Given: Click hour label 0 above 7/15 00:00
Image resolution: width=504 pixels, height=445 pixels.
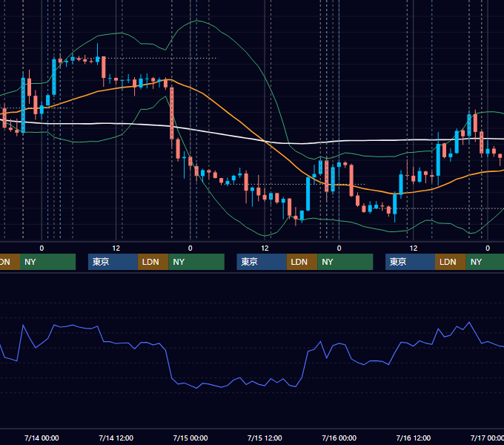Looking at the screenshot, I should pos(190,248).
